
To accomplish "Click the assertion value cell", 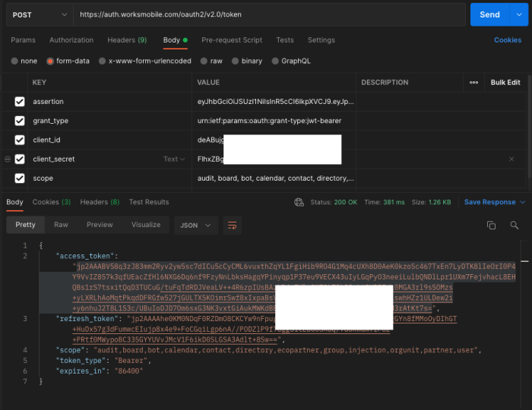I will pos(274,102).
